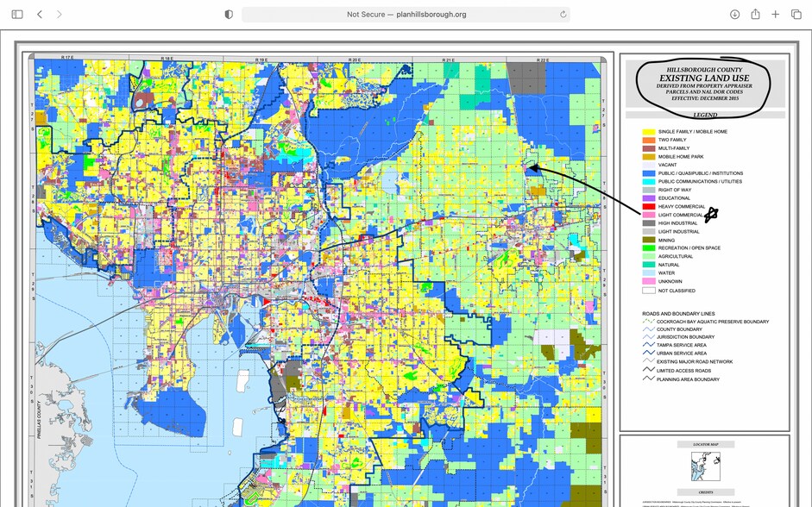Show the downloads list
Screen dimensions: 812x507
[734, 15]
